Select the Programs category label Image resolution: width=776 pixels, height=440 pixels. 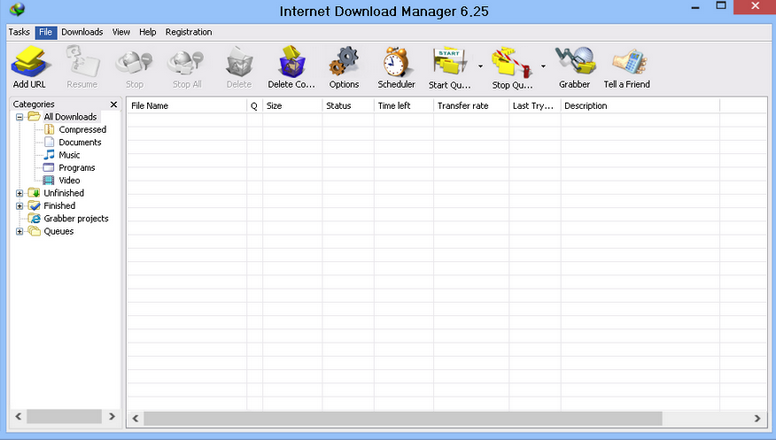pos(77,168)
